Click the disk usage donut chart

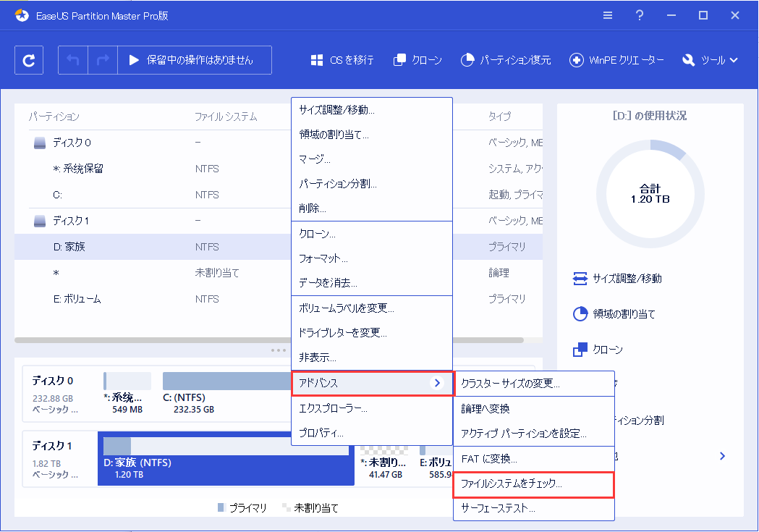point(650,194)
